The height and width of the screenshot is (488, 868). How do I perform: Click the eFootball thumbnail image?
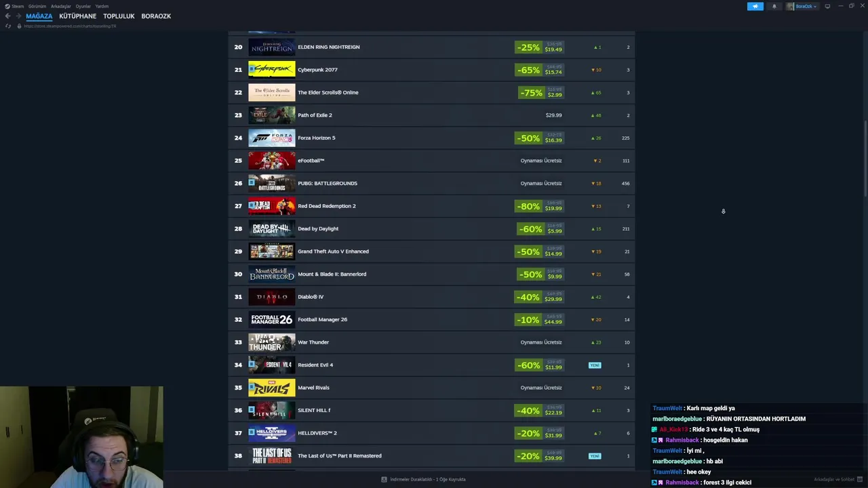pyautogui.click(x=272, y=161)
